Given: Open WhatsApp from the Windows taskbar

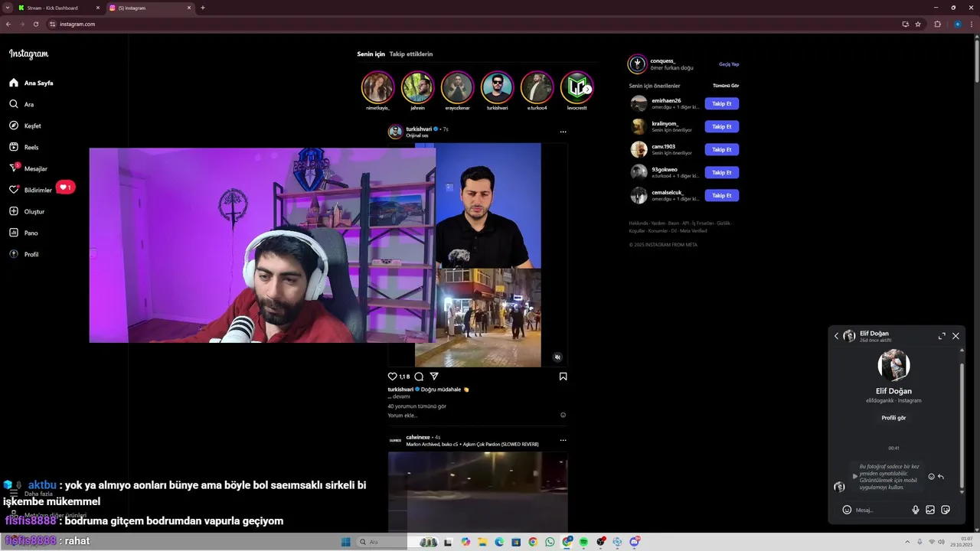Looking at the screenshot, I should point(550,542).
